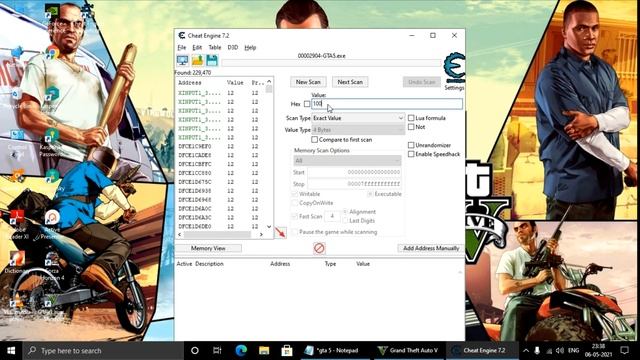Viewport: 640px width, 360px height.
Task: Open the memory region All dropdown
Action: [347, 160]
